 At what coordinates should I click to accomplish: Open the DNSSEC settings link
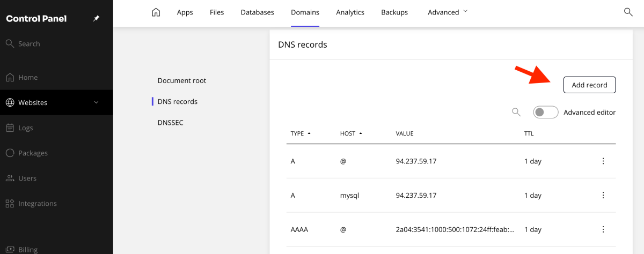coord(170,123)
